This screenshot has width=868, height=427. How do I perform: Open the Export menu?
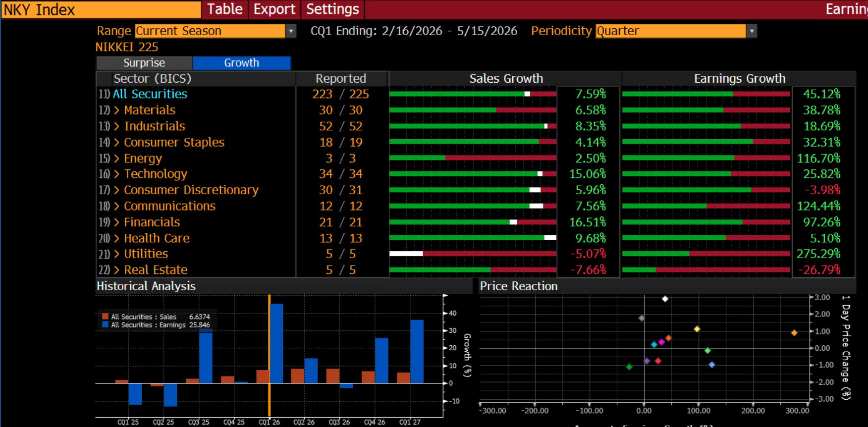(x=274, y=9)
